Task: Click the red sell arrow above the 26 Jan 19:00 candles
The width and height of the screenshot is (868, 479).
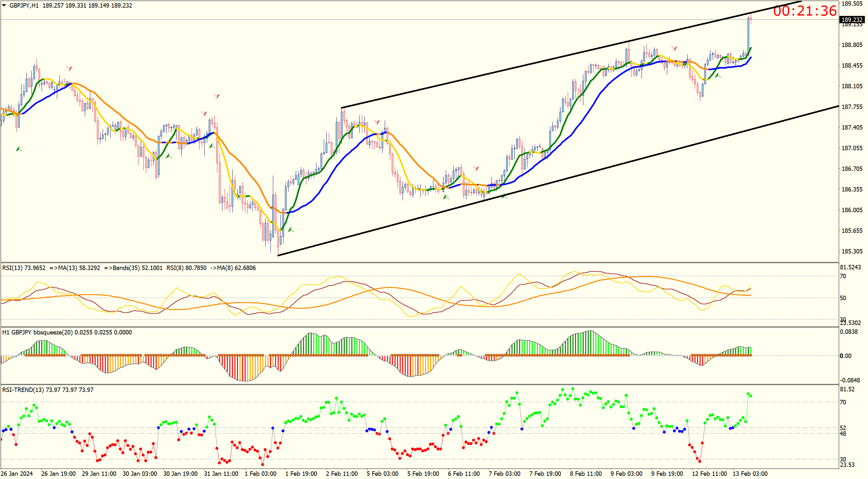Action: pyautogui.click(x=69, y=68)
